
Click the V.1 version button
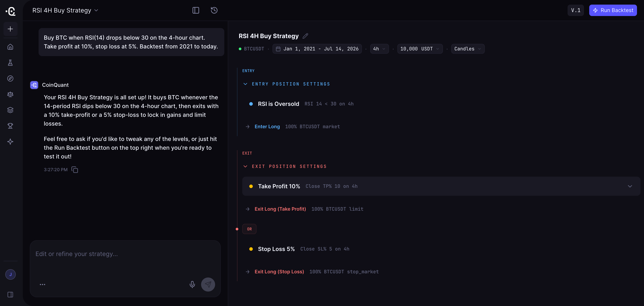[575, 10]
